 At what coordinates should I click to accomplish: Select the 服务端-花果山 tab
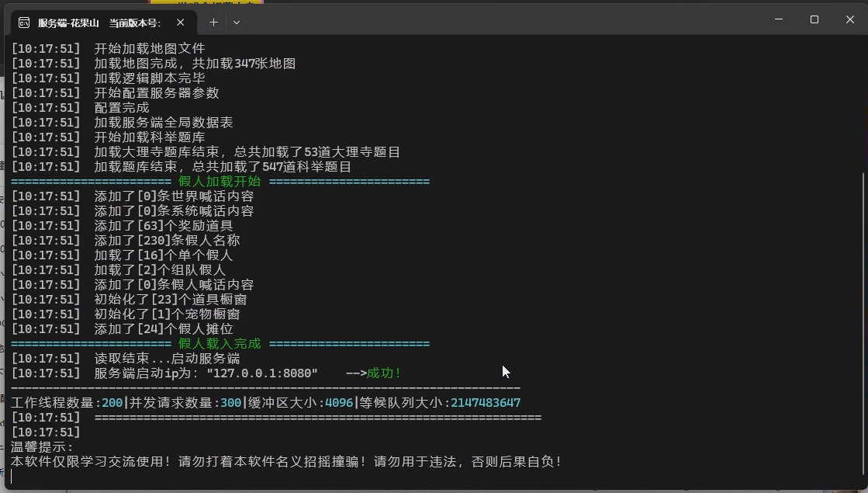pyautogui.click(x=99, y=23)
